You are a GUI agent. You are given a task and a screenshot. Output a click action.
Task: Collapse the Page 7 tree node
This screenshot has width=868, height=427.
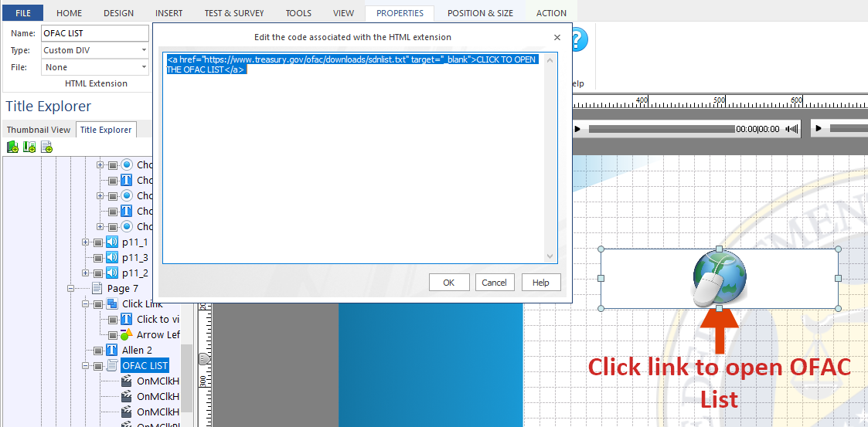coord(71,289)
